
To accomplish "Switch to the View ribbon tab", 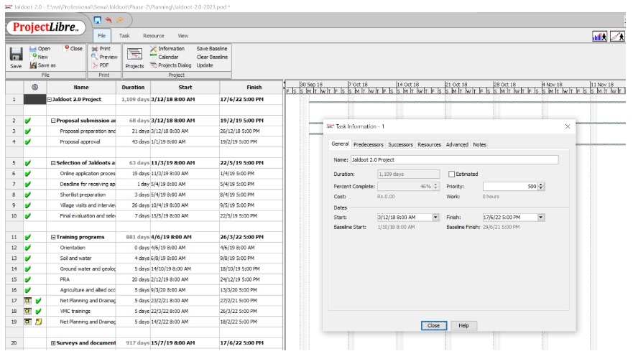I will coord(183,36).
